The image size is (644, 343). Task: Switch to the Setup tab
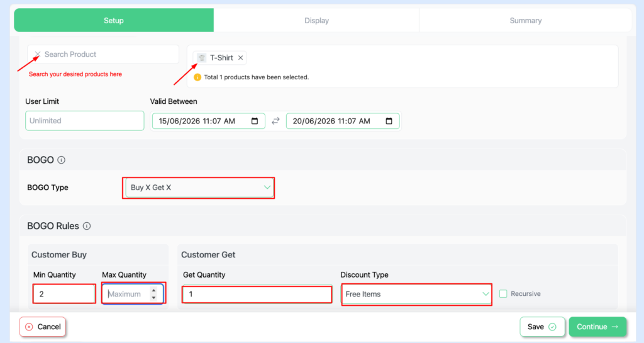[114, 21]
